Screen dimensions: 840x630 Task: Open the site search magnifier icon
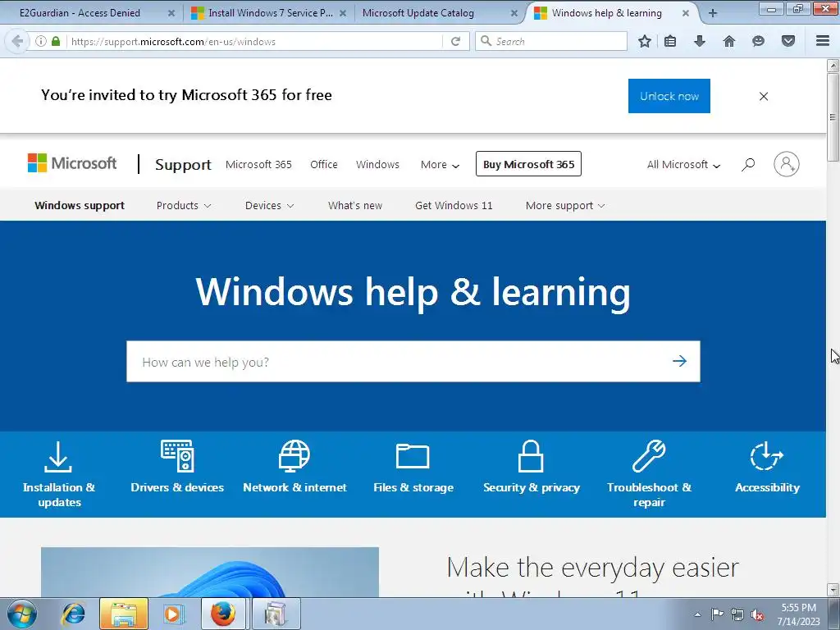coord(748,164)
